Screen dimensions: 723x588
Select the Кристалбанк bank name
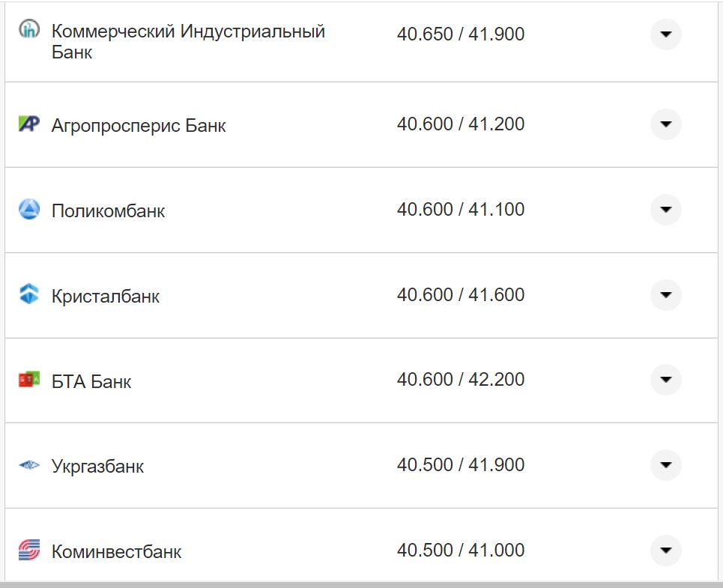(105, 295)
